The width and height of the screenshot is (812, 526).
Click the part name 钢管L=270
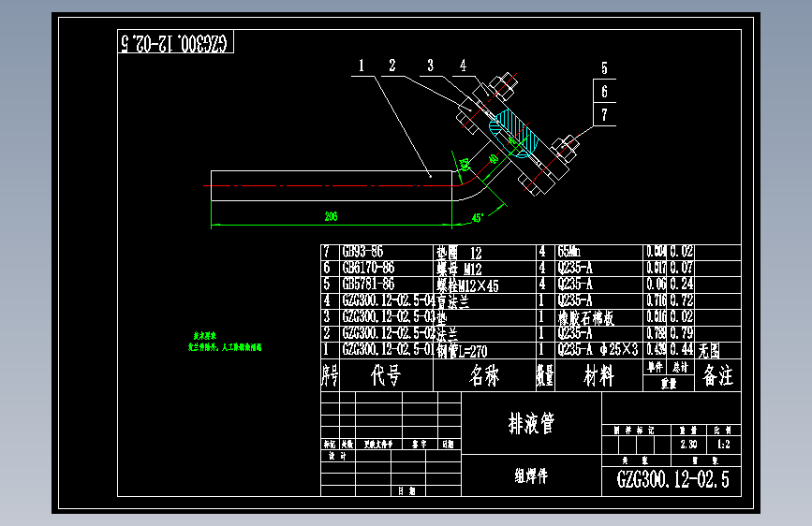tap(462, 351)
